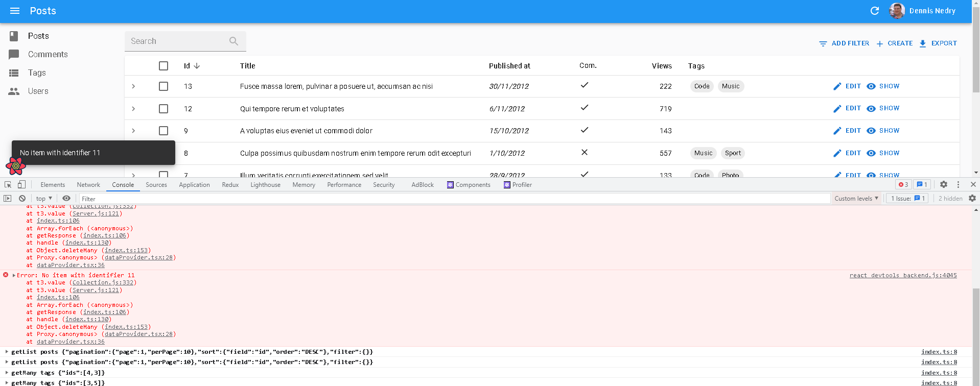
Task: Select the row checkbox for post id 9
Action: [164, 131]
